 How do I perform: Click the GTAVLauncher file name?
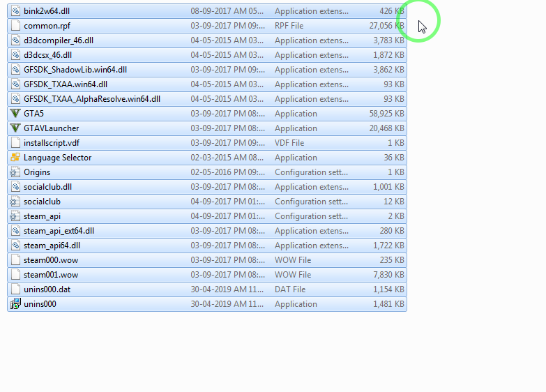click(52, 128)
